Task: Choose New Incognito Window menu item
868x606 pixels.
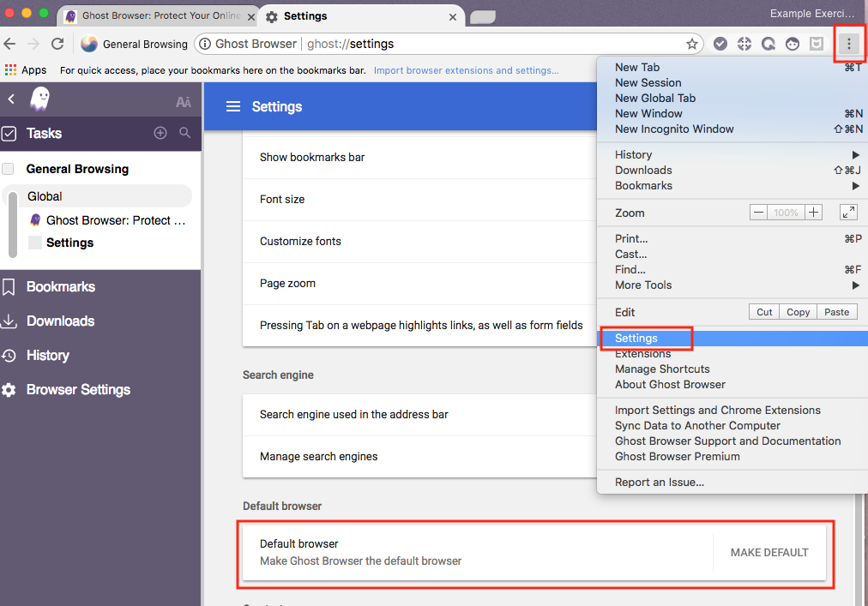Action: [732, 129]
